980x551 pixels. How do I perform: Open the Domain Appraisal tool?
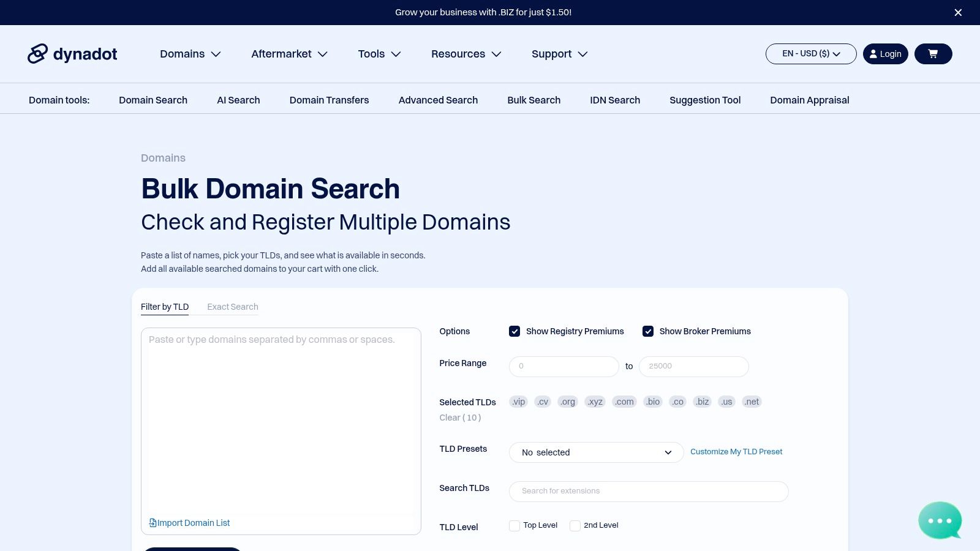[810, 100]
